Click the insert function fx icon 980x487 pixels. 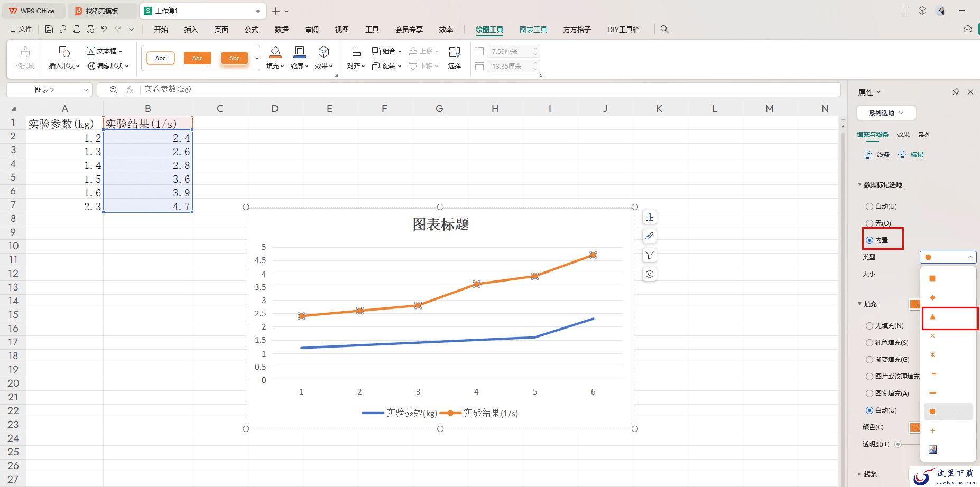(x=130, y=90)
